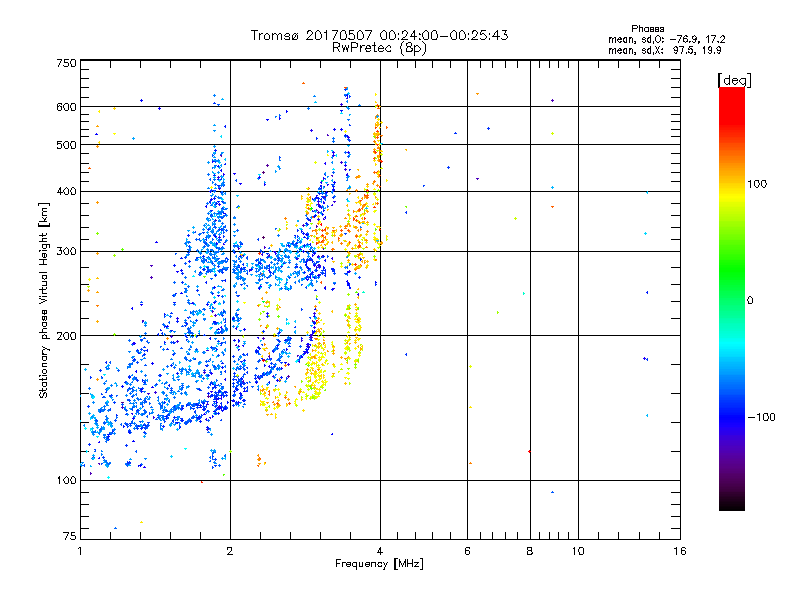The image size is (800, 600).
Task: Click the x-axis tick label '8'
Action: click(530, 551)
